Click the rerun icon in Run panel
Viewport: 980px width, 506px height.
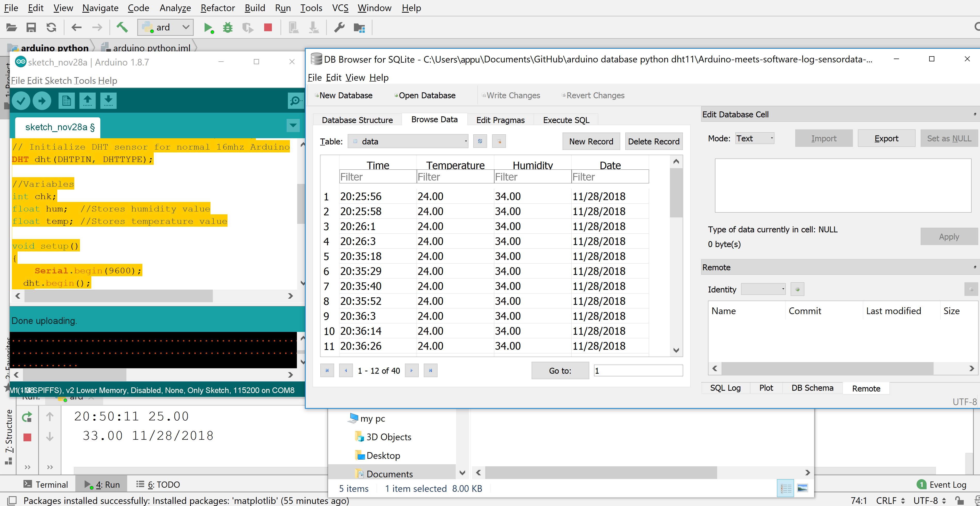pos(27,417)
